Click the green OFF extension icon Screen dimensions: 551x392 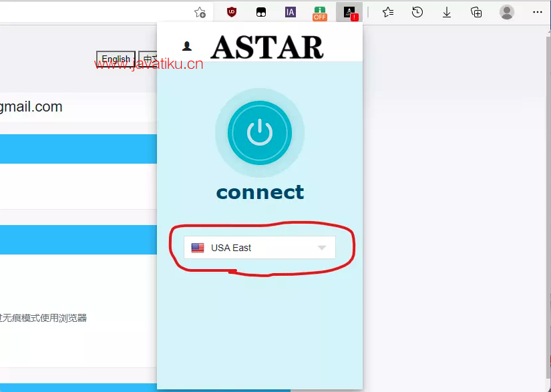click(320, 12)
